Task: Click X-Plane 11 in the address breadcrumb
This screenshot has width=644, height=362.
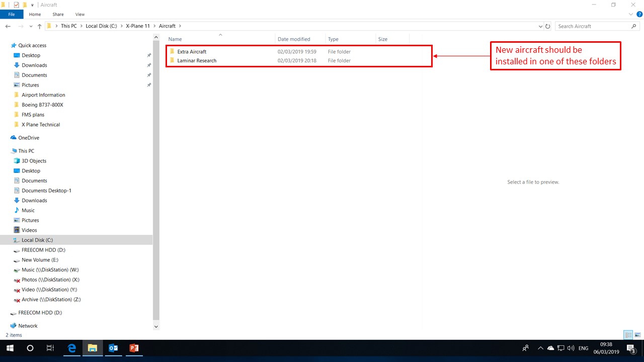Action: click(x=137, y=26)
